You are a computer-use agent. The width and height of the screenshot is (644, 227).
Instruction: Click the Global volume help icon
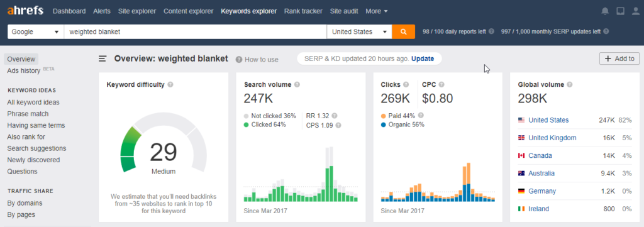[570, 84]
